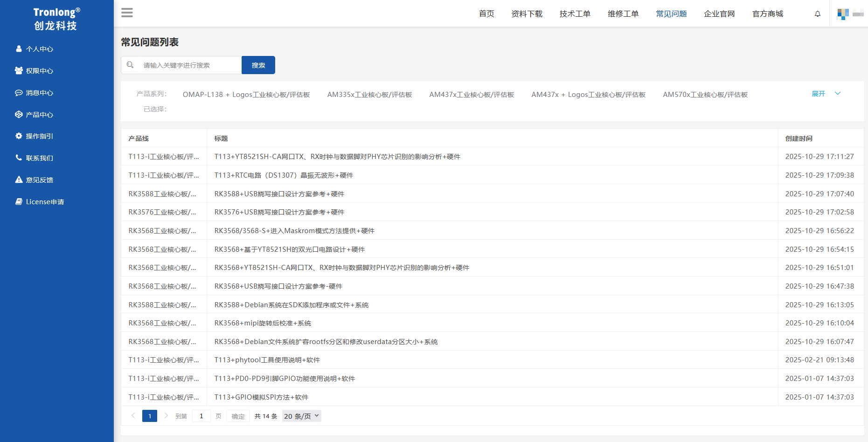Image resolution: width=868 pixels, height=442 pixels.
Task: Click the Tronlong 创龙科技 logo
Action: 56,19
